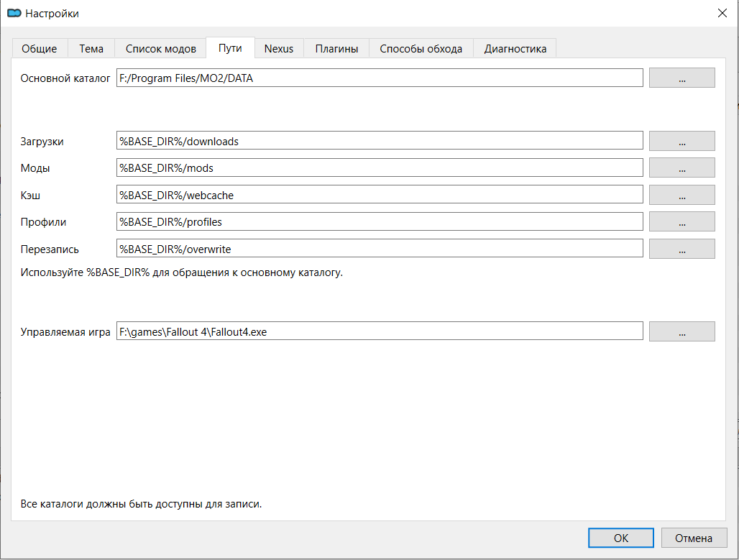Click browse button next to Моды path
The height and width of the screenshot is (560, 739).
(681, 167)
